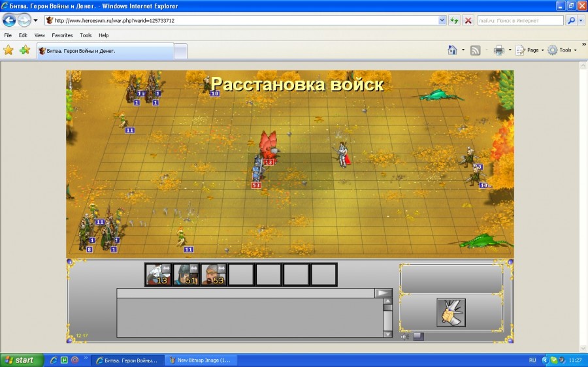
Task: Click the game chat input line
Action: tap(246, 293)
